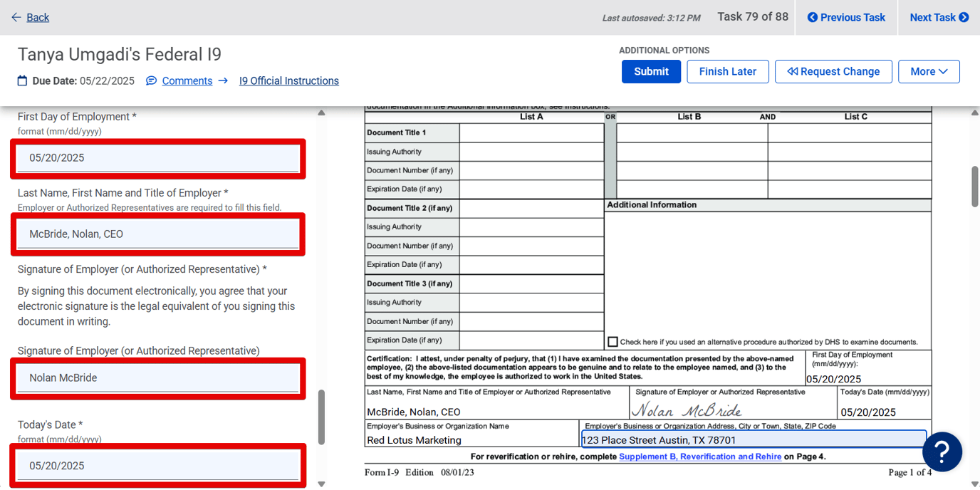The height and width of the screenshot is (490, 980).
Task: Open the More dropdown
Action: (x=929, y=71)
